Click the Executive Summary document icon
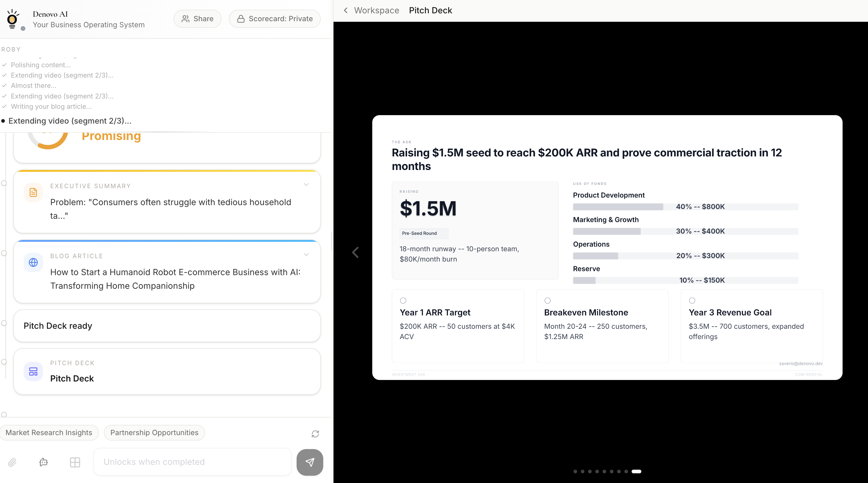This screenshot has height=483, width=868. 33,192
